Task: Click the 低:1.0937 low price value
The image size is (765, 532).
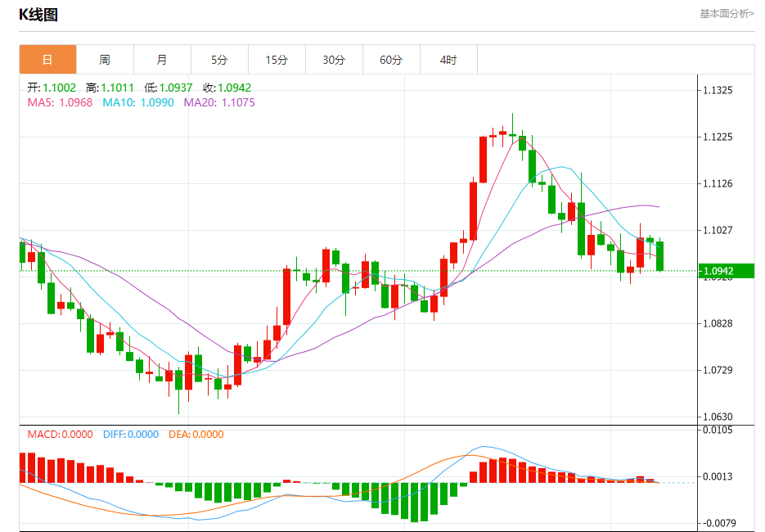Action: 169,88
